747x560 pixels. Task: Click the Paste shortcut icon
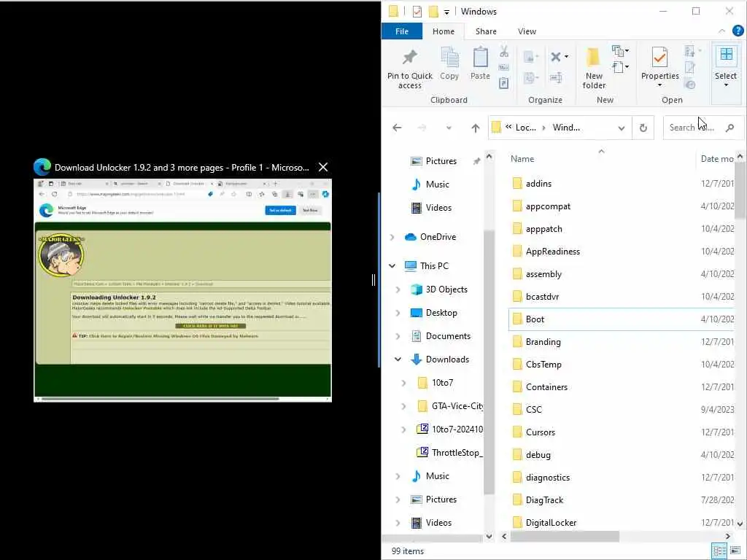click(x=504, y=83)
